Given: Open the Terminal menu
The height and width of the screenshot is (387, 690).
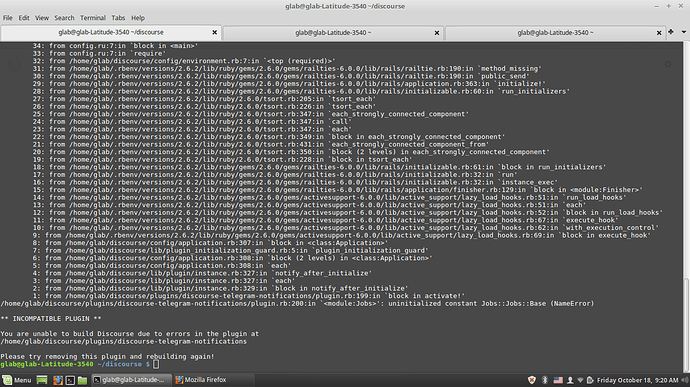Looking at the screenshot, I should pos(92,18).
